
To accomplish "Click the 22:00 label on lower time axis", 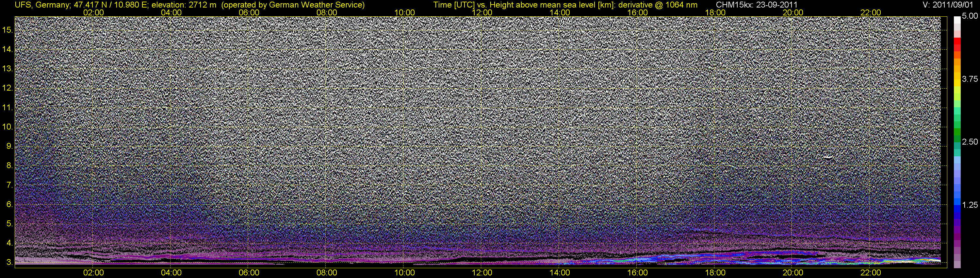I will (871, 273).
